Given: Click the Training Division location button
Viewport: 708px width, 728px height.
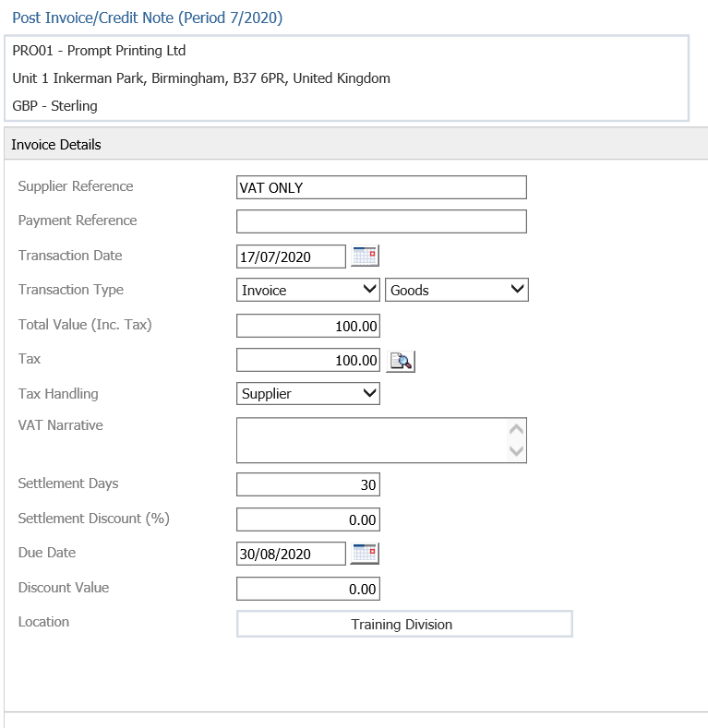Looking at the screenshot, I should click(404, 624).
